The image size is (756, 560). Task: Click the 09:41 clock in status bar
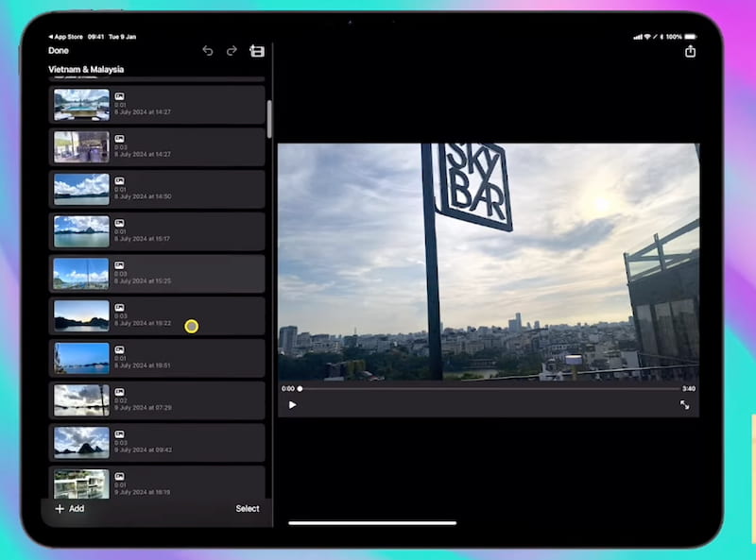coord(96,37)
